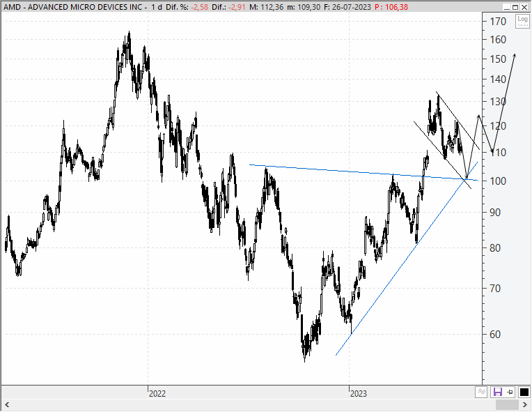This screenshot has height=412, width=532.
Task: Click the 'm: 109,30' minimum value
Action: (304, 7)
